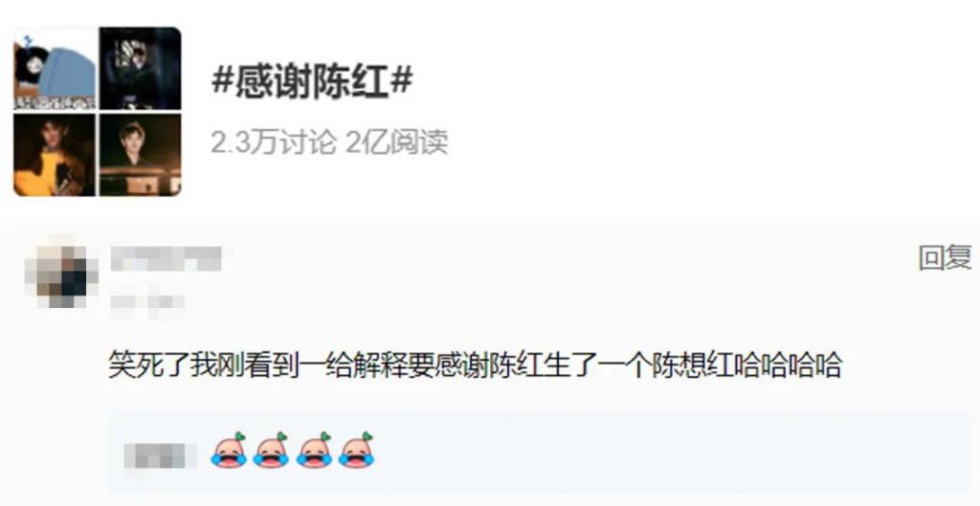Viewport: 980px width, 506px height.
Task: Open the blurred commenter username
Action: coord(167,258)
